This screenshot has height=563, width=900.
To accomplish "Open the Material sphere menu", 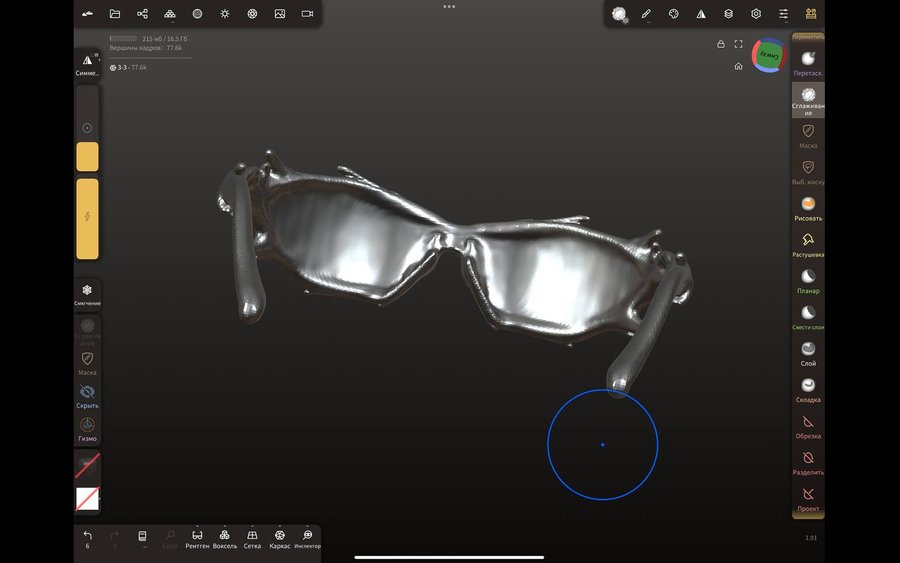I will click(x=197, y=14).
